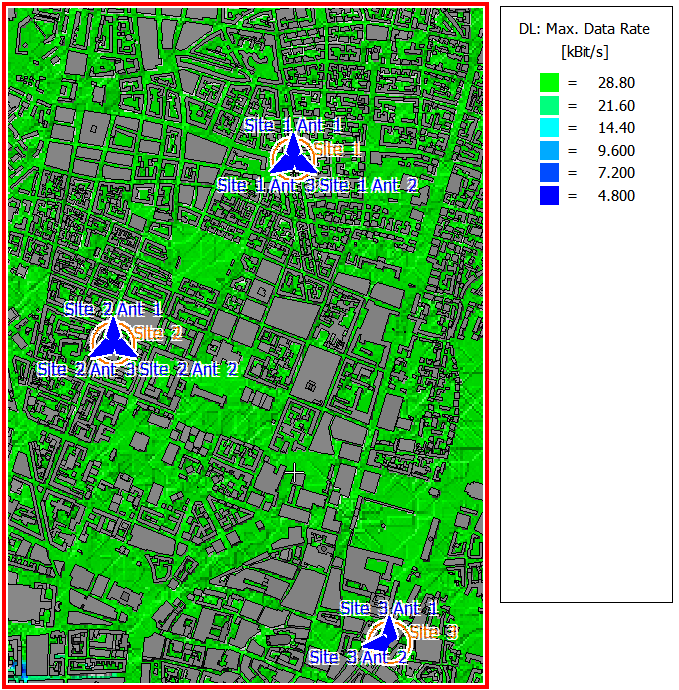Click the Site 3 blue antenna marker
The height and width of the screenshot is (690, 679).
tap(384, 635)
